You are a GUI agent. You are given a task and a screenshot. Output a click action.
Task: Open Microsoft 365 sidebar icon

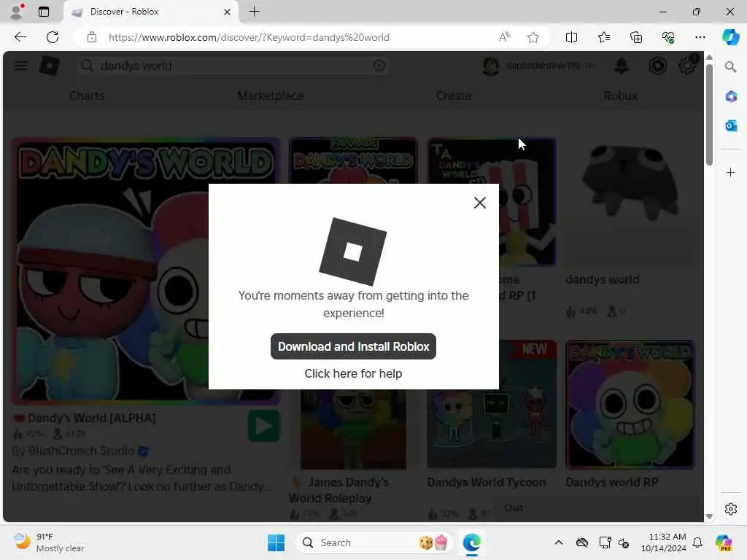731,97
